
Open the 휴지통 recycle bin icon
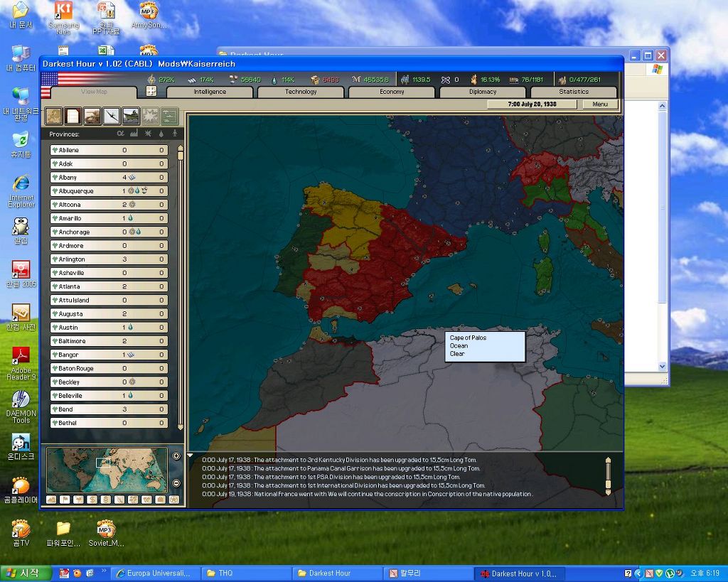tap(21, 145)
